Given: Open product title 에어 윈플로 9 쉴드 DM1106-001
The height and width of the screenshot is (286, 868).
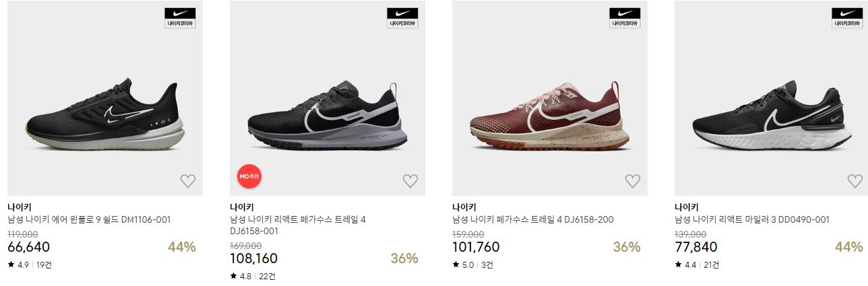Looking at the screenshot, I should click(x=90, y=219).
